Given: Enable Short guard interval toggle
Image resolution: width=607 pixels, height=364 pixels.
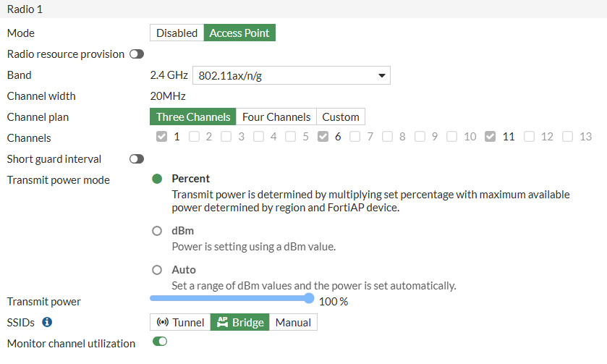Looking at the screenshot, I should point(136,158).
